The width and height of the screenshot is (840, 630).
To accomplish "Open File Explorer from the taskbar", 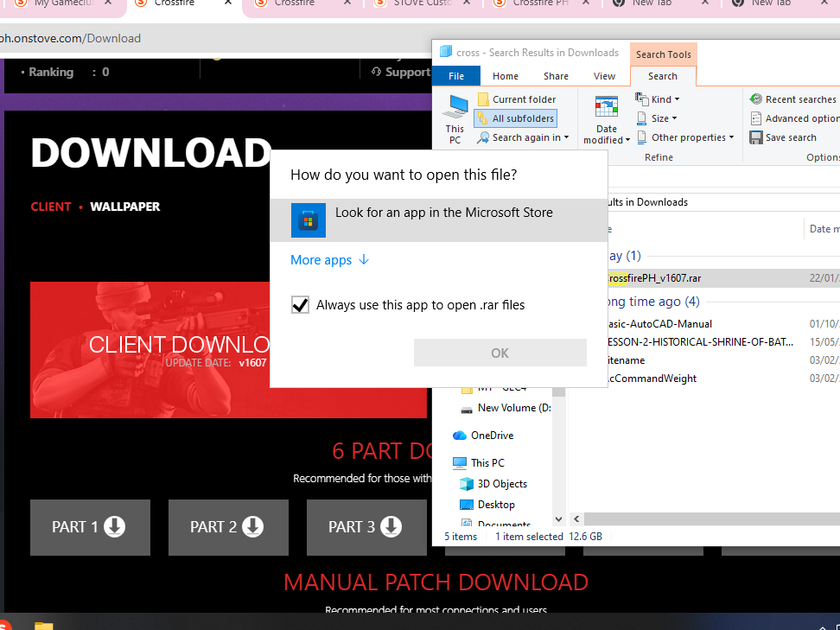I will (43, 624).
